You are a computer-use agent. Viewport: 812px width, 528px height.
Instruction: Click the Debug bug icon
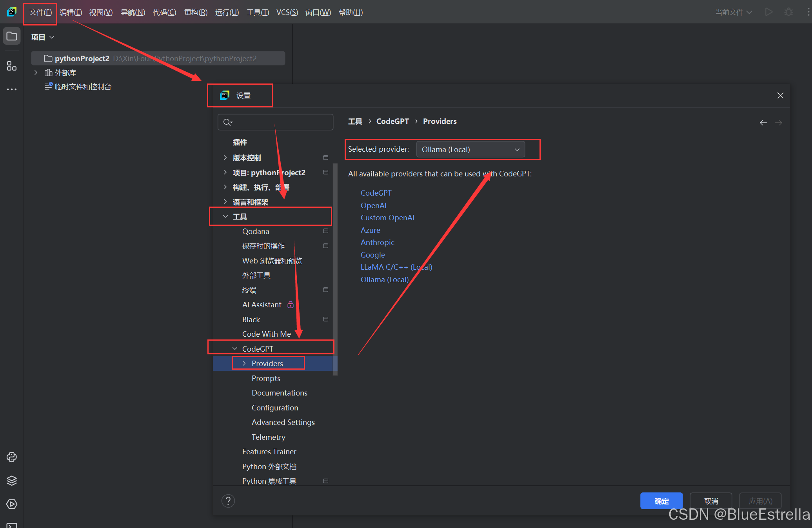coord(788,12)
